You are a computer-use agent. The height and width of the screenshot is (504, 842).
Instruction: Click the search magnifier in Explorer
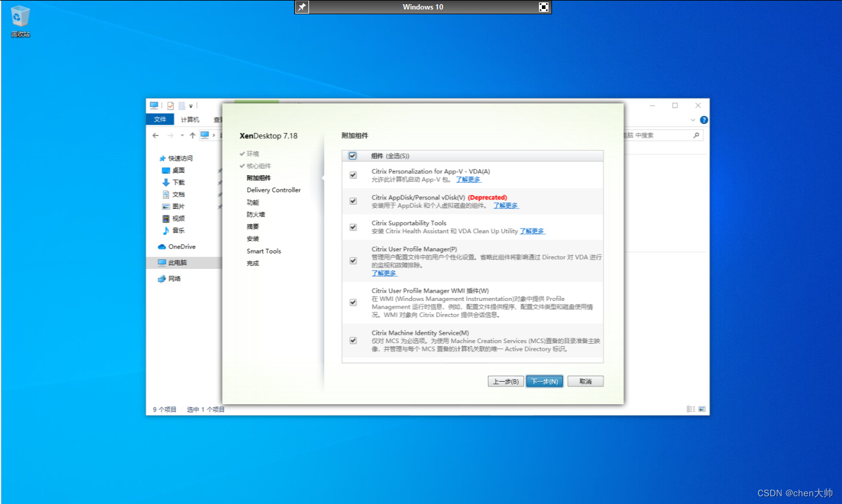coord(696,135)
